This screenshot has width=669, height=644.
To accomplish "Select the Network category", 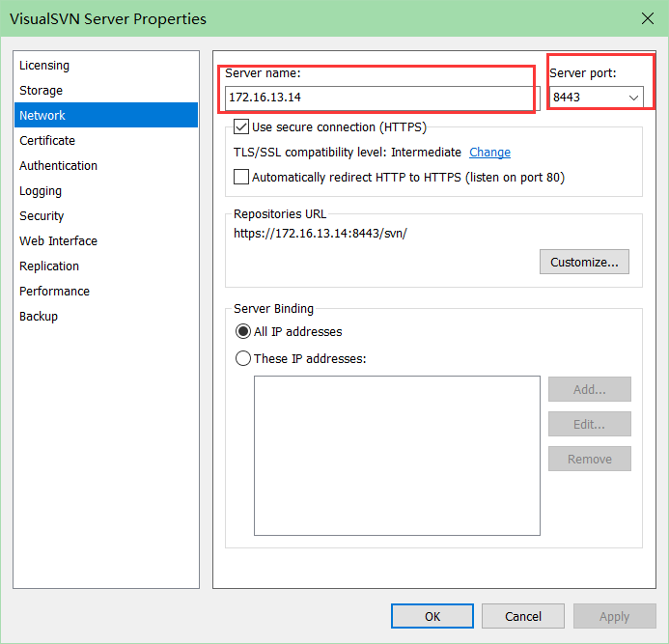I will (x=106, y=115).
